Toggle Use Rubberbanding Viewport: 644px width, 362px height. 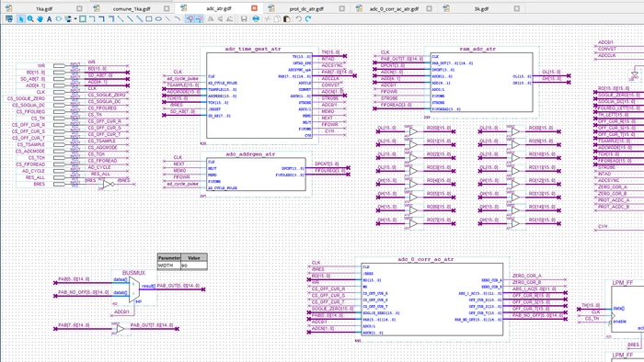point(190,19)
